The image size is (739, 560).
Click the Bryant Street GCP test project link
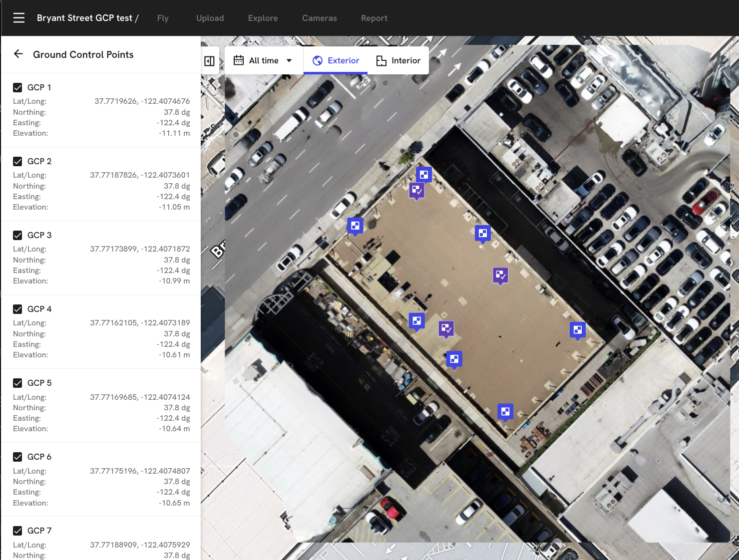point(84,18)
